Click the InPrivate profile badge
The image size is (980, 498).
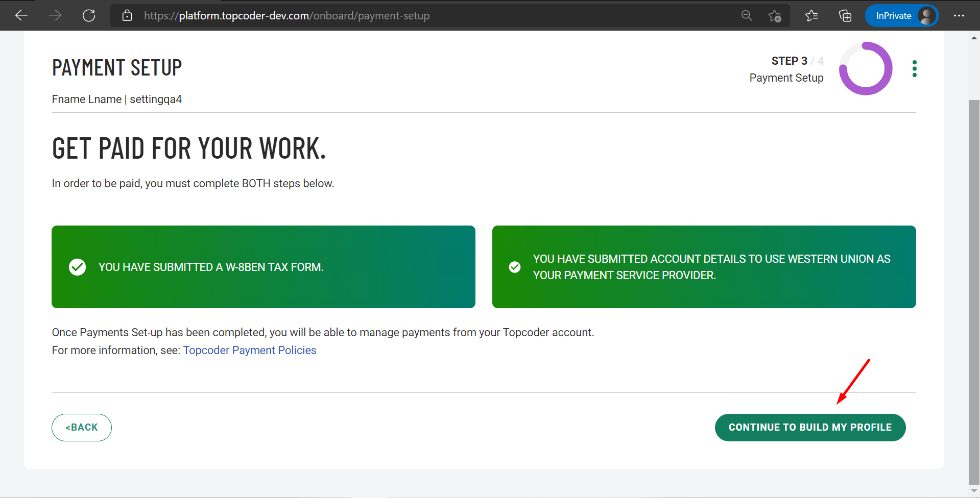point(901,15)
